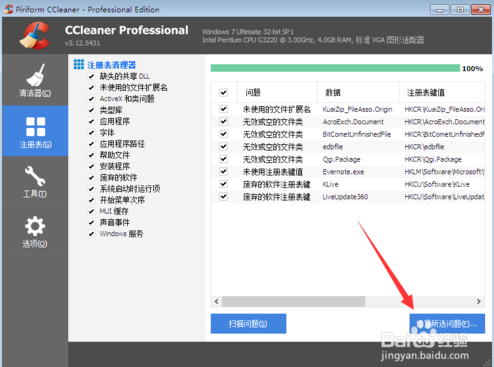The image size is (494, 367).
Task: Sort results by 问题 column header
Action: 277,92
